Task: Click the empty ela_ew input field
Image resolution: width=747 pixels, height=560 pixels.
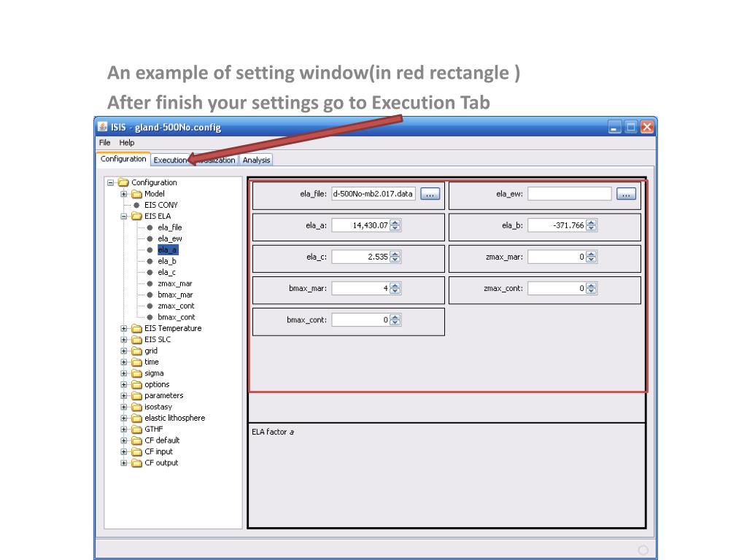Action: [569, 194]
